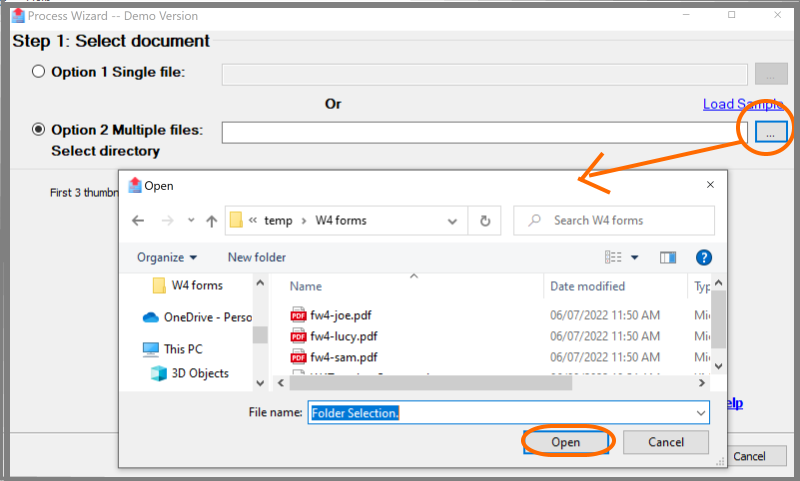Viewport: 800px width, 481px height.
Task: Toggle the preview pane icon
Action: coord(668,258)
